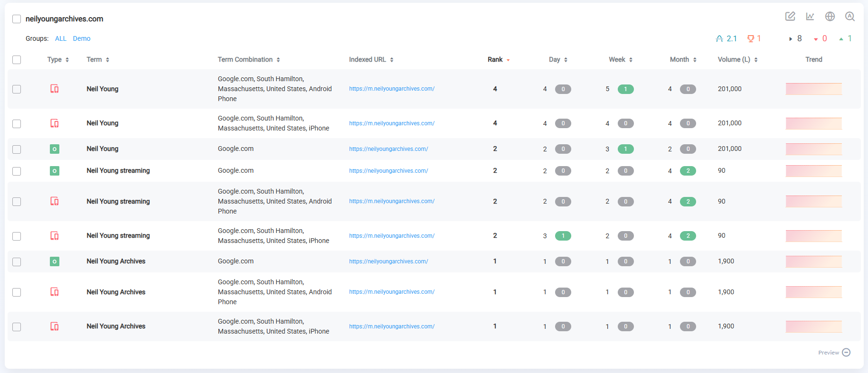This screenshot has width=868, height=373.
Task: Click the edit pencil icon at top right
Action: pyautogui.click(x=790, y=16)
